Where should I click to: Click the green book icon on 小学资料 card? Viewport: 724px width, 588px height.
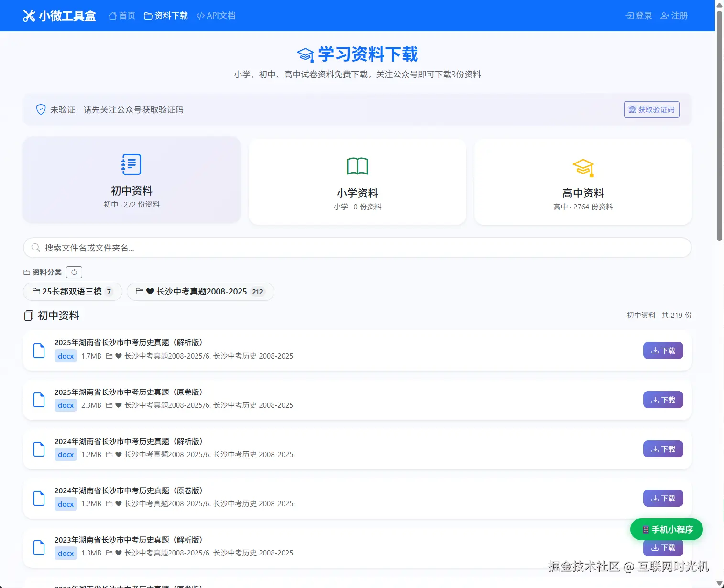(x=357, y=166)
